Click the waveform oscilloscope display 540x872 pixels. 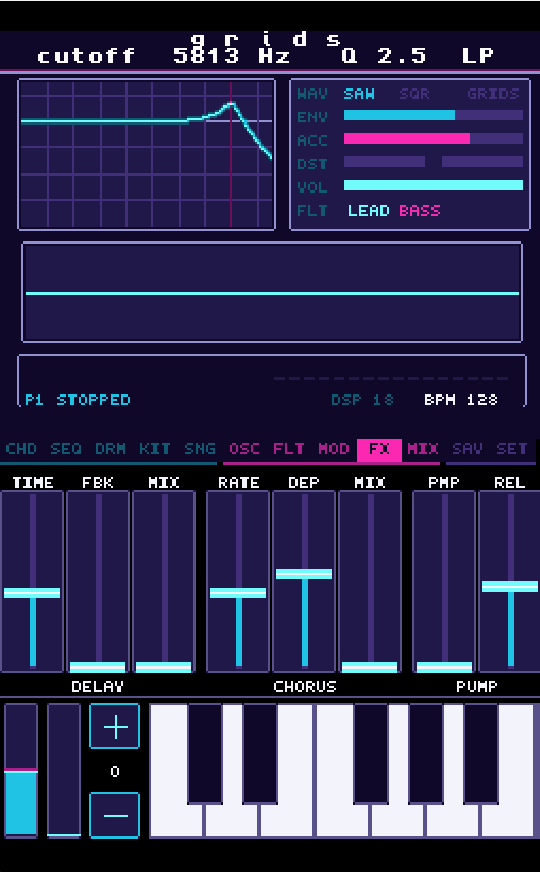(x=272, y=292)
